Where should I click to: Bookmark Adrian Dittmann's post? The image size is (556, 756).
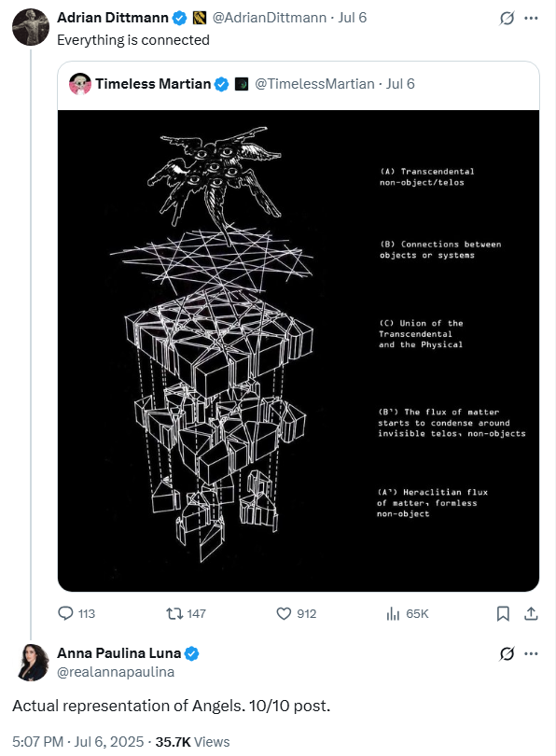coord(503,613)
